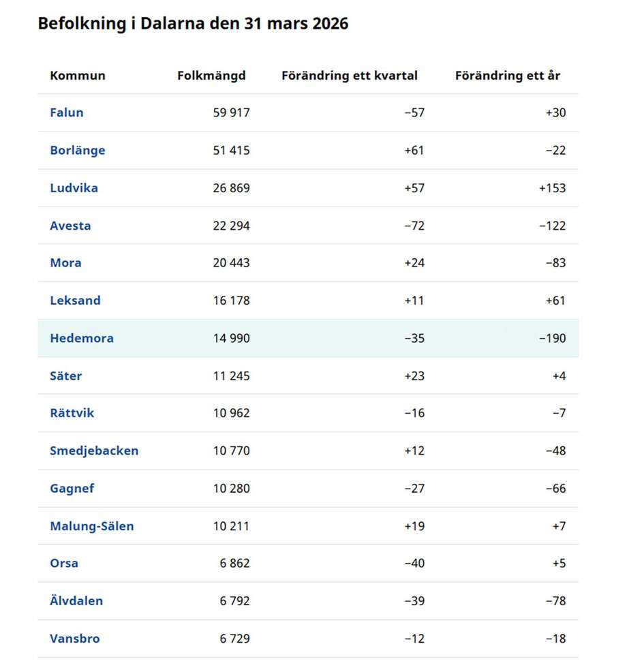Select the Orsa municipality link
Image resolution: width=627 pixels, height=672 pixels.
pos(64,563)
